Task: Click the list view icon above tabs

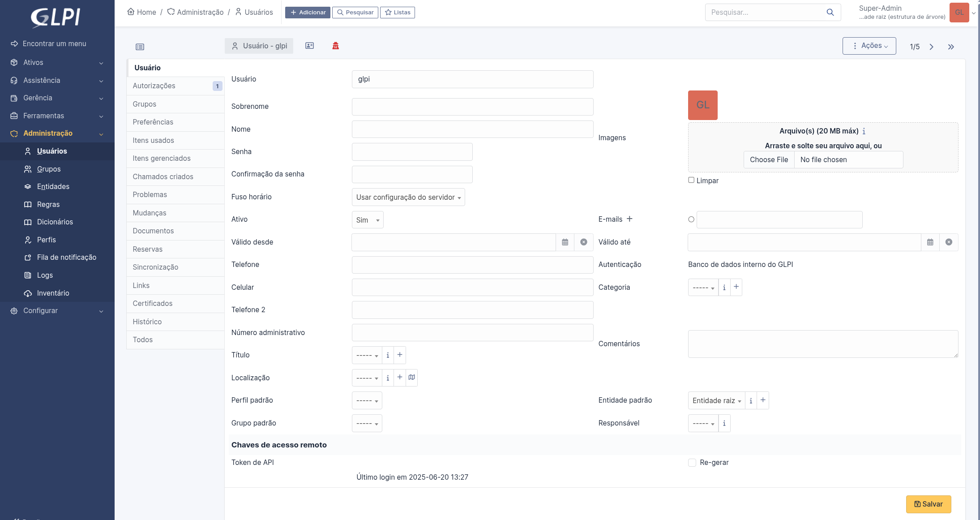Action: [x=140, y=47]
